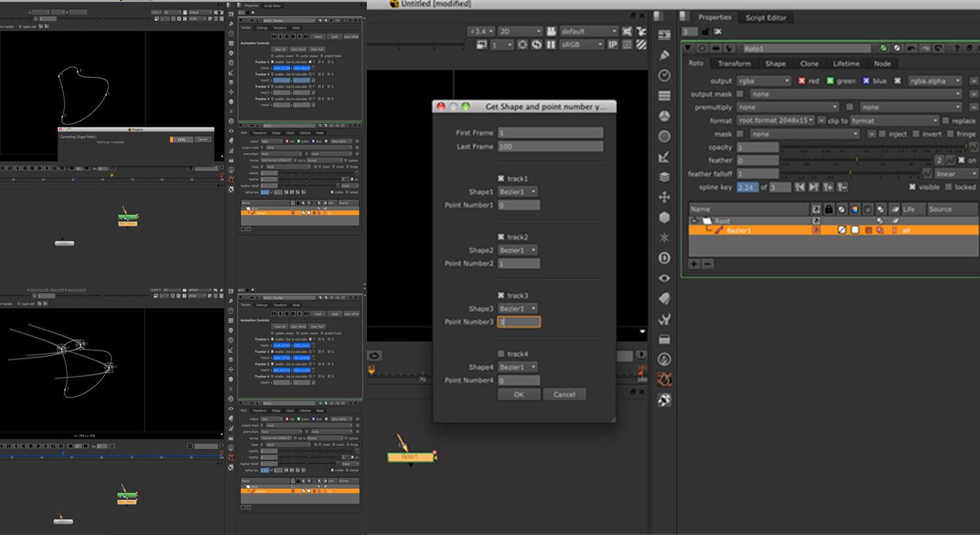This screenshot has width=980, height=535.
Task: Open the Transform tab of Roto1
Action: [735, 64]
